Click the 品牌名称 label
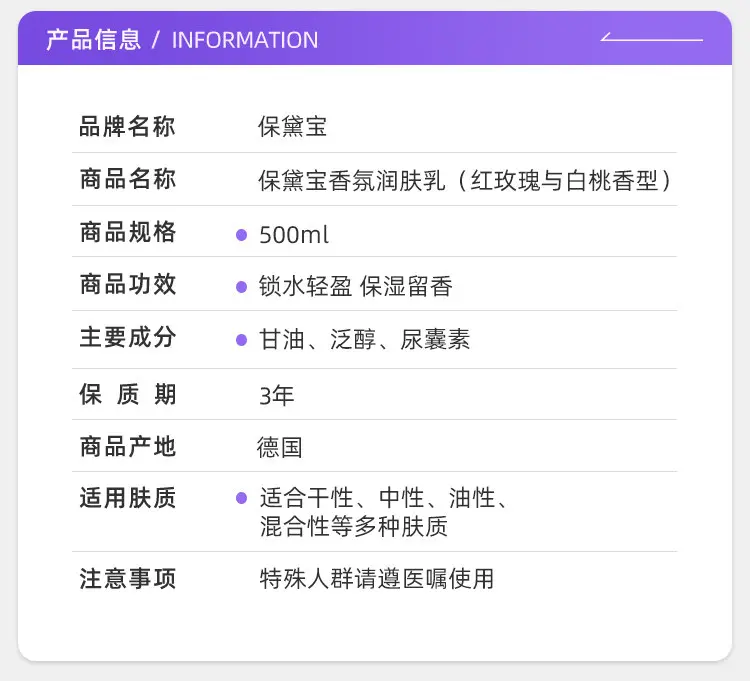Screen dimensions: 750x681 pyautogui.click(x=128, y=127)
